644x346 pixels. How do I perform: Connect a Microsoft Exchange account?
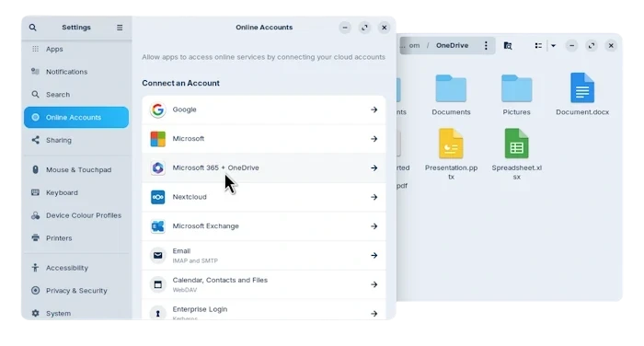pos(264,226)
